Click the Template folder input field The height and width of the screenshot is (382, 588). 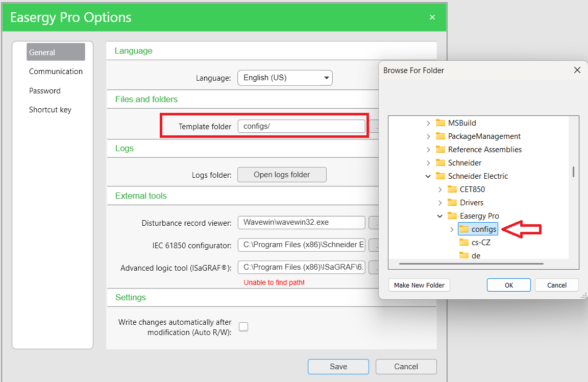pos(302,126)
